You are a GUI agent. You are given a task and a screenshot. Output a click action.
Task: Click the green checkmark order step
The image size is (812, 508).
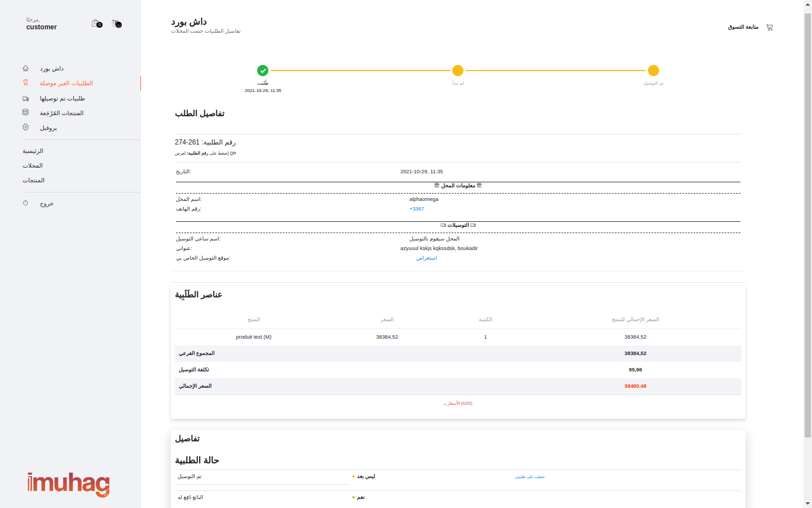(263, 71)
